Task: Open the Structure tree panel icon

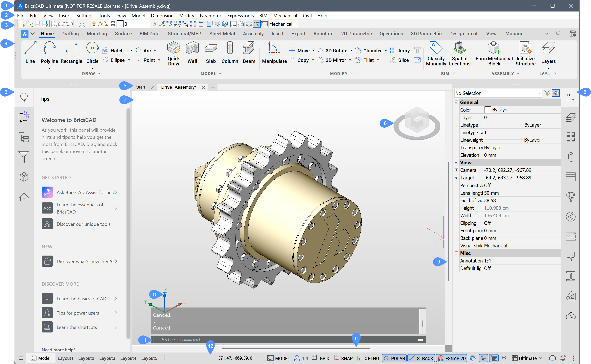Action: pos(24,137)
